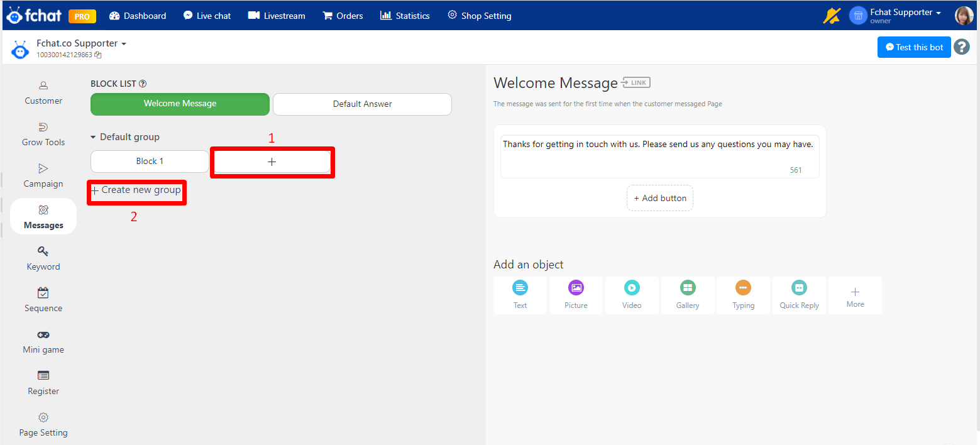
Task: Click the muted notification bell icon
Action: pyautogui.click(x=831, y=16)
